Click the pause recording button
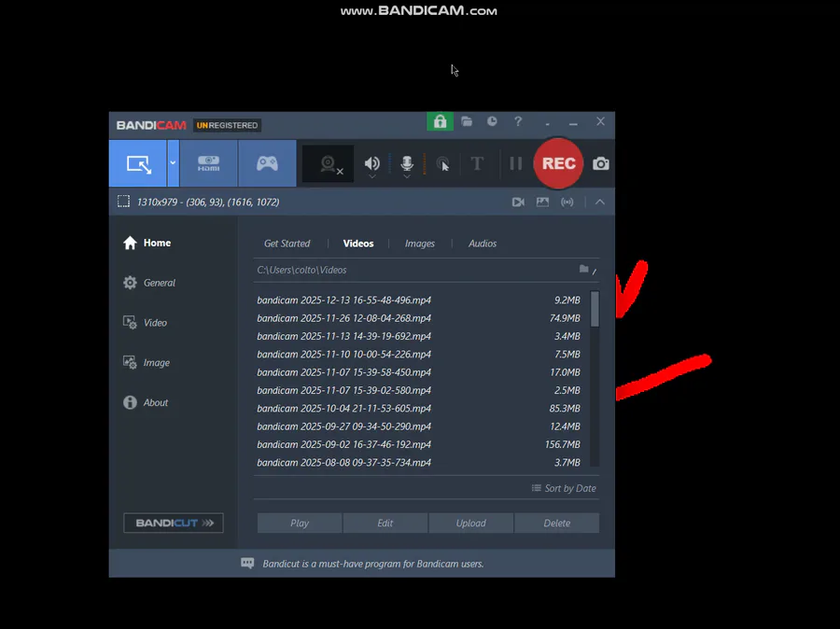Image resolution: width=840 pixels, height=629 pixels. [515, 163]
